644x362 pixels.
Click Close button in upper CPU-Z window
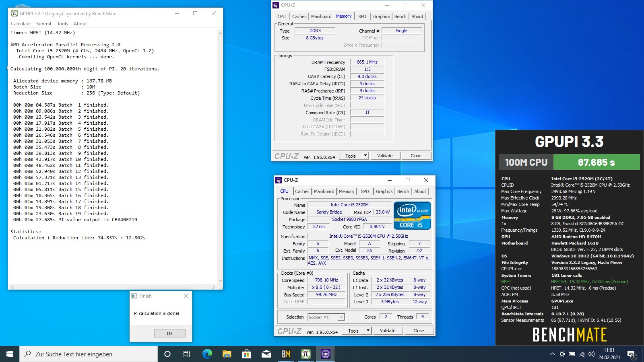(x=416, y=156)
